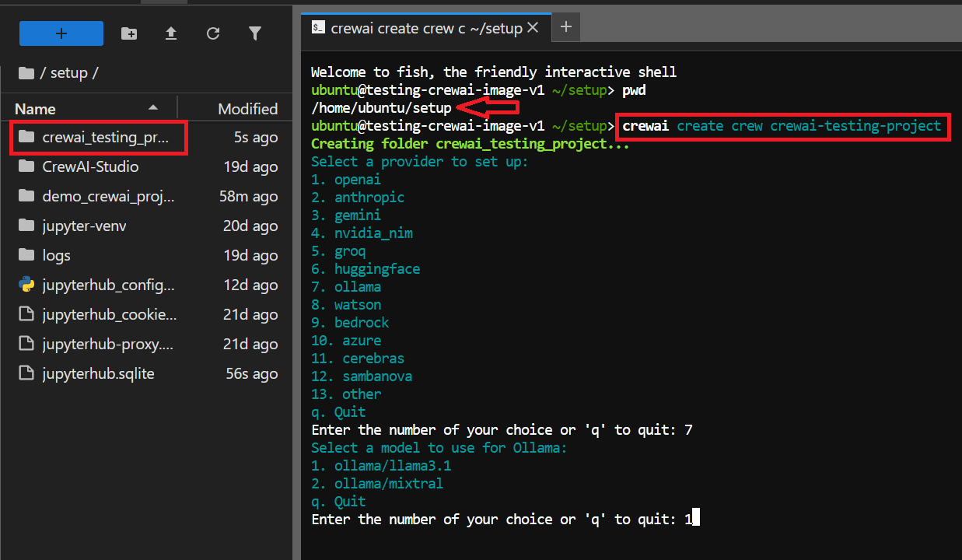962x560 pixels.
Task: Select the jupyterhub_cookie... file
Action: click(146, 314)
